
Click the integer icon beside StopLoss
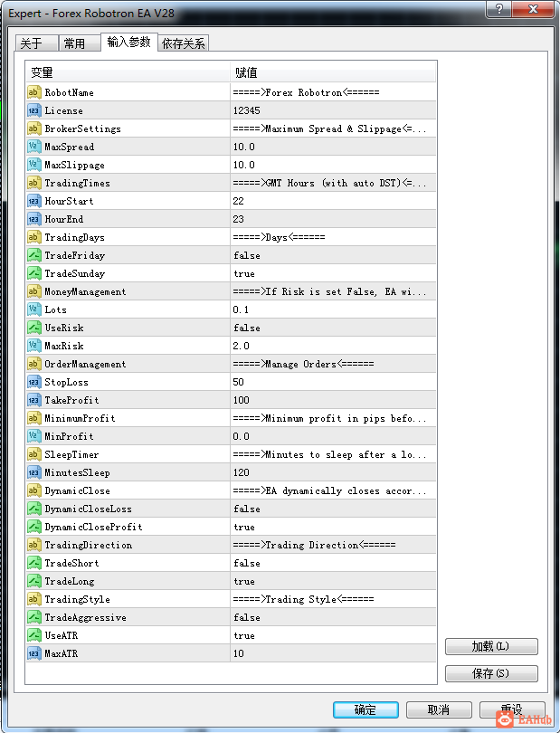coord(34,382)
